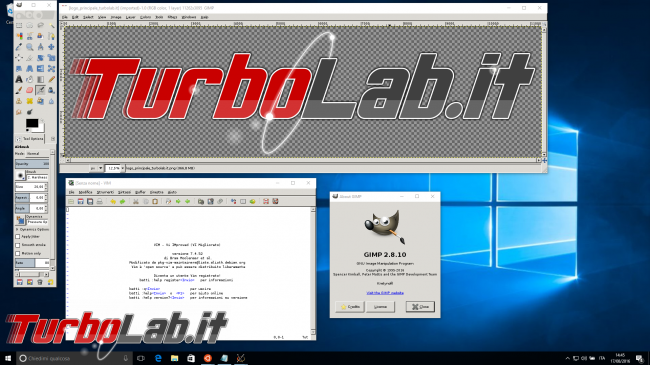Switch to the Tool Options tab
Viewport: 650px width, 365px height.
tap(30, 139)
